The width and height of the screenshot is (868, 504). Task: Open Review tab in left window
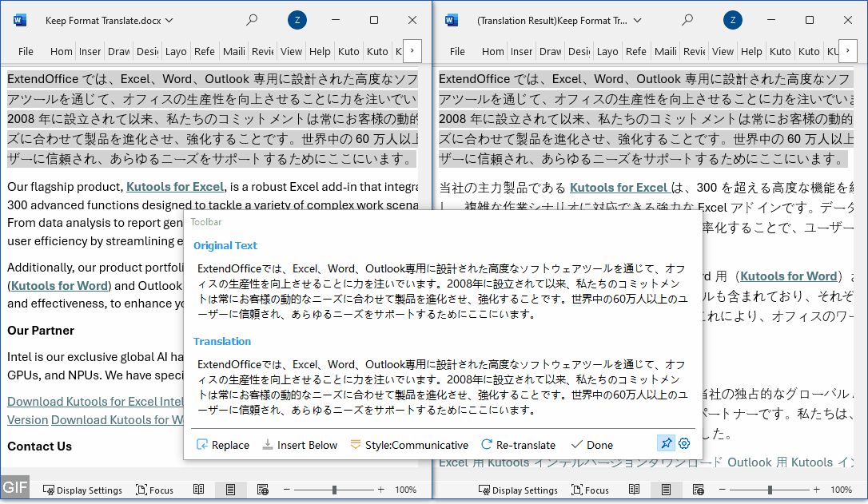click(262, 51)
